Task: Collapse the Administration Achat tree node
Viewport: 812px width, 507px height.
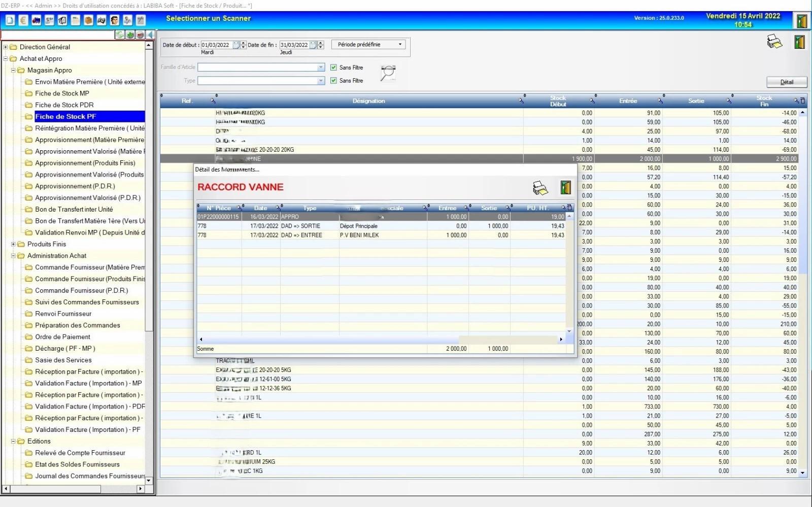Action: pos(14,256)
